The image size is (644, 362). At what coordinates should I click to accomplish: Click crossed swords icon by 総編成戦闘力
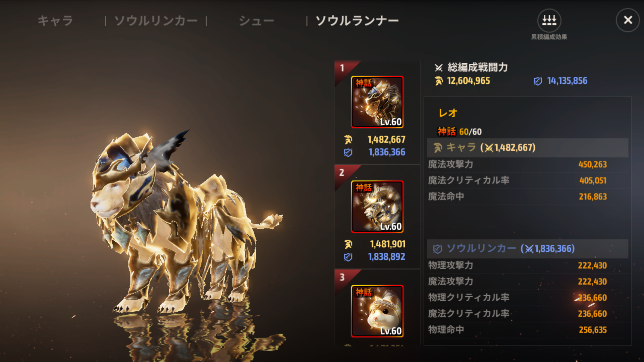pyautogui.click(x=439, y=68)
